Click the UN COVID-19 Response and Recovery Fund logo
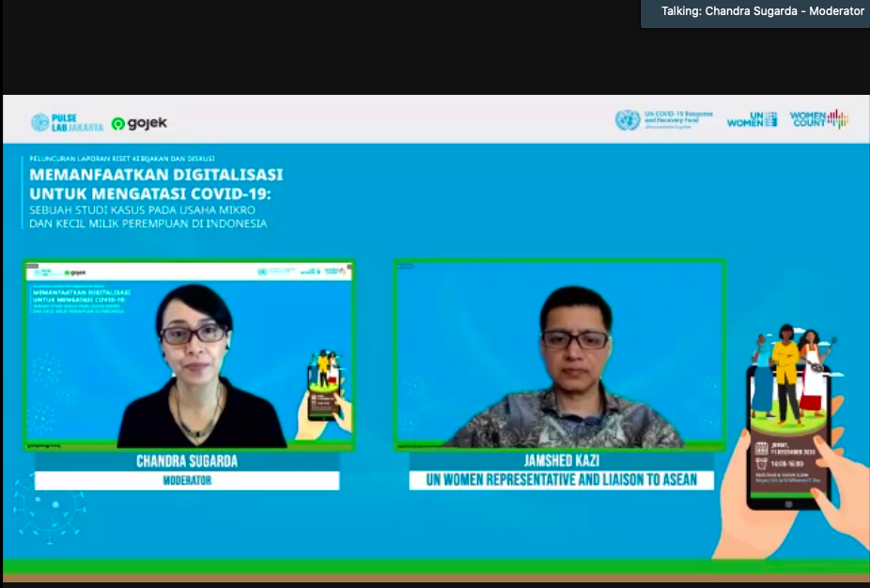Screen dimensions: 870x588 [663, 120]
